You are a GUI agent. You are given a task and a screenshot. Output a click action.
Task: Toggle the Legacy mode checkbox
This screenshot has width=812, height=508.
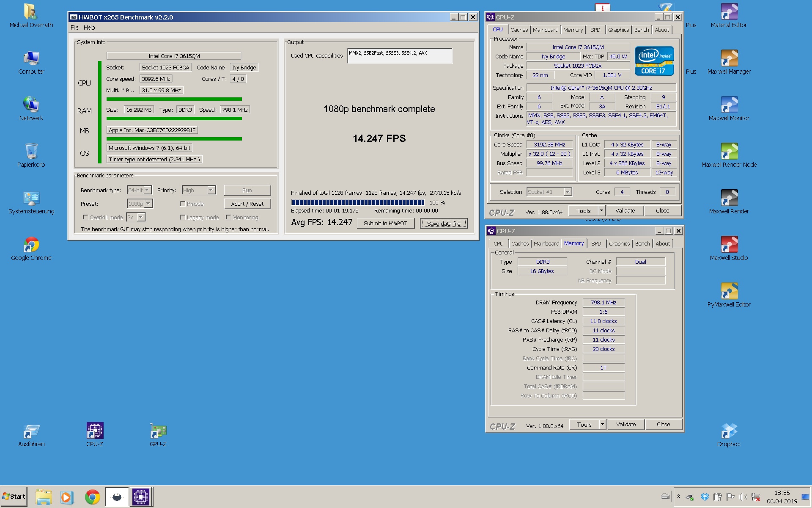tap(183, 217)
